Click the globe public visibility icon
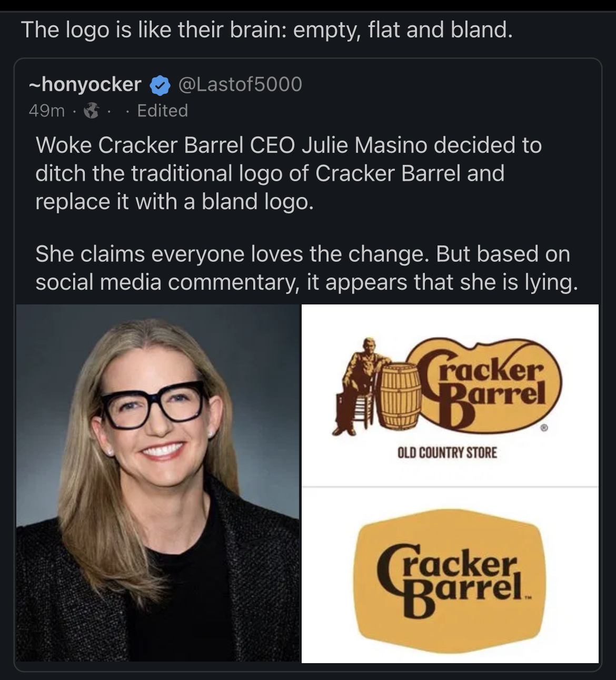The image size is (616, 680). 92,111
